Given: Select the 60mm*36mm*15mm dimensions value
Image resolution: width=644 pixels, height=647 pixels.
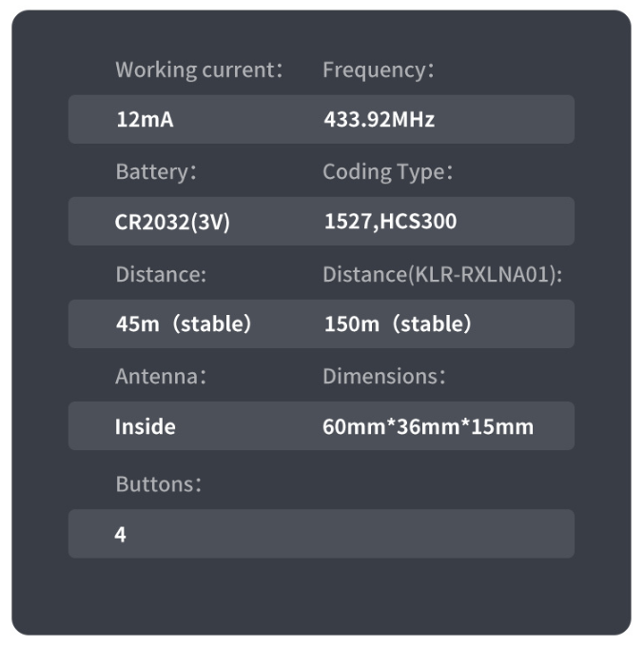Looking at the screenshot, I should [428, 426].
